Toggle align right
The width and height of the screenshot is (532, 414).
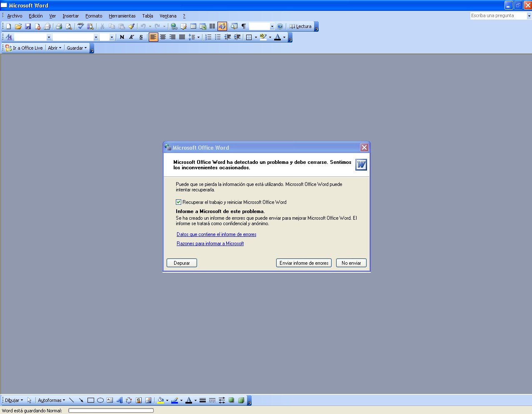(x=172, y=37)
